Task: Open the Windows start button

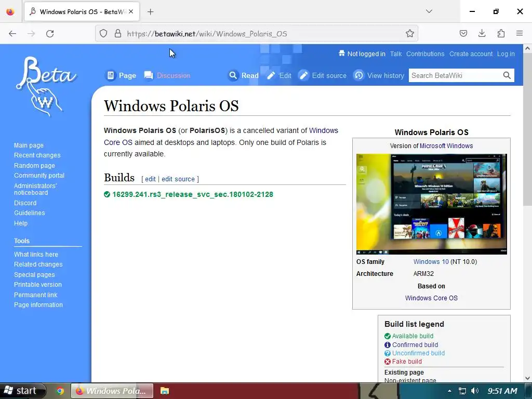Action: [23, 391]
